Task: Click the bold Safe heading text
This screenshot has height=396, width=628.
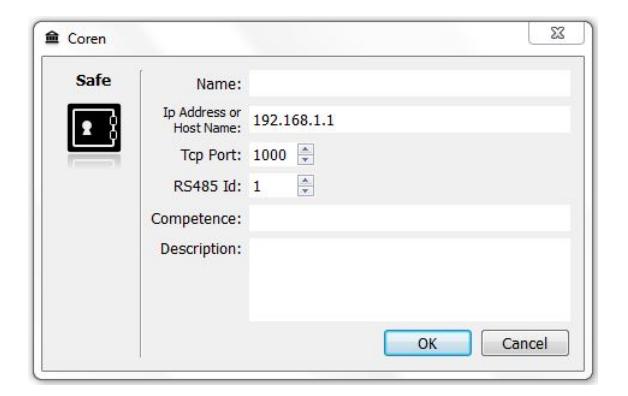Action: pyautogui.click(x=93, y=80)
